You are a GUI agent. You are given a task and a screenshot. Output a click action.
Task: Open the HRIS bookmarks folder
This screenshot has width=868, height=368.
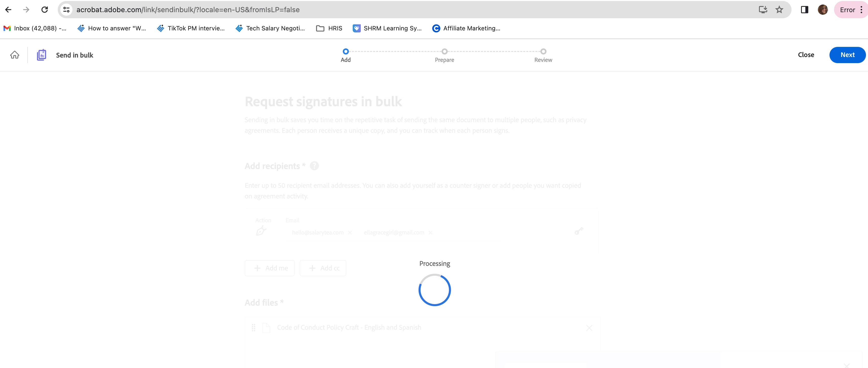[x=329, y=28]
